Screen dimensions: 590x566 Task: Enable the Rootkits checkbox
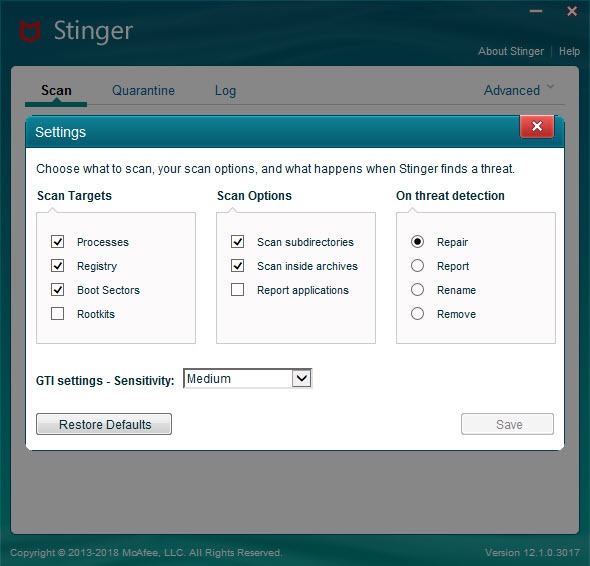pyautogui.click(x=58, y=313)
